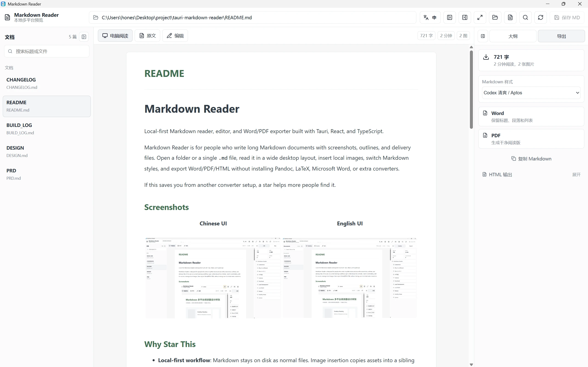
Task: Toggle right sidebar panel in top toolbar
Action: (x=465, y=17)
